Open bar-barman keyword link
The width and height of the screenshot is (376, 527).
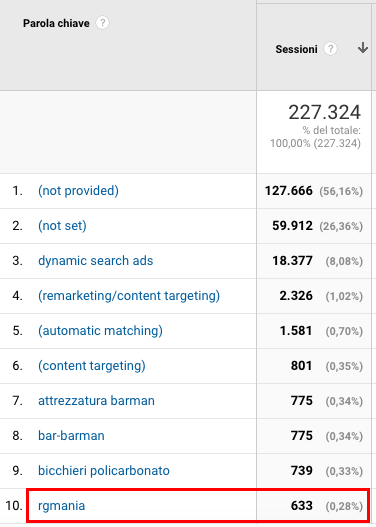(x=71, y=435)
